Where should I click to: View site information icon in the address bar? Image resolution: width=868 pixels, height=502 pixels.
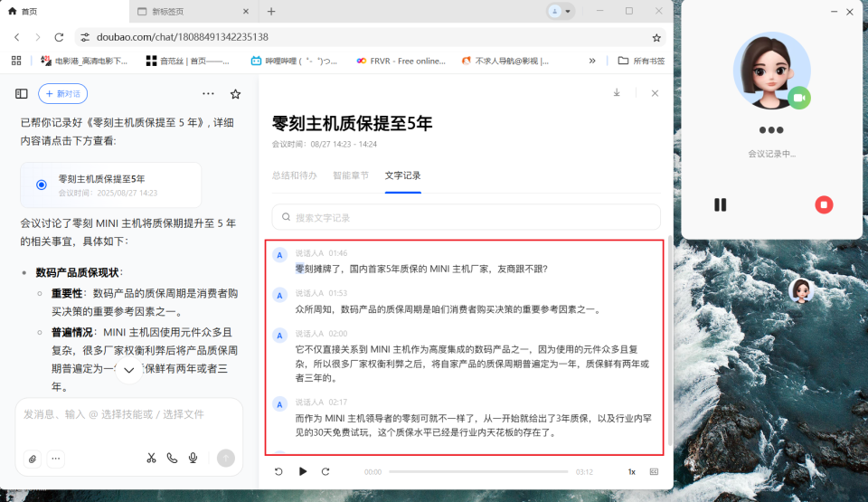(85, 37)
